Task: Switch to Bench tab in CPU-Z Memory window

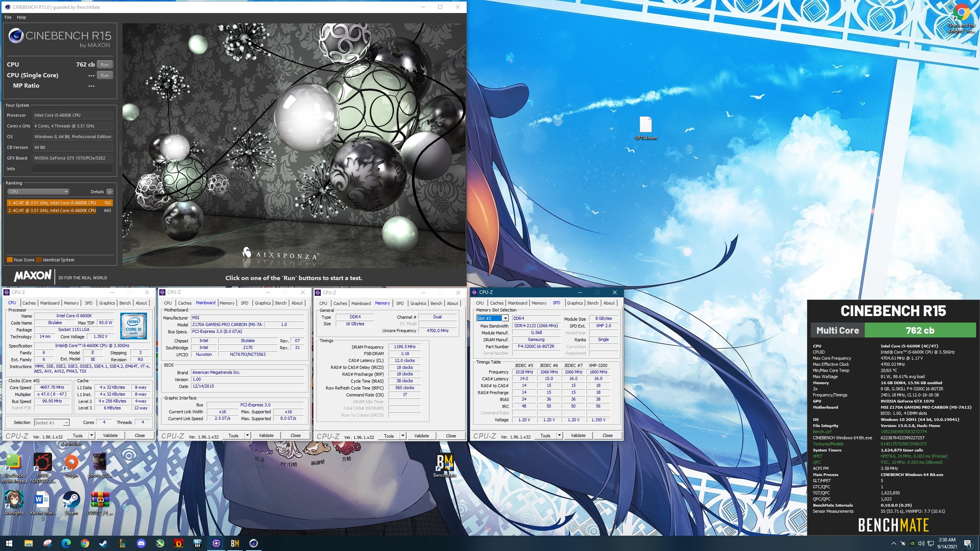Action: 436,303
